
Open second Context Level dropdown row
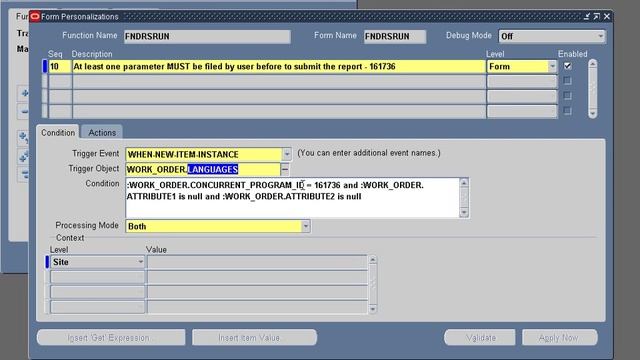[140, 277]
